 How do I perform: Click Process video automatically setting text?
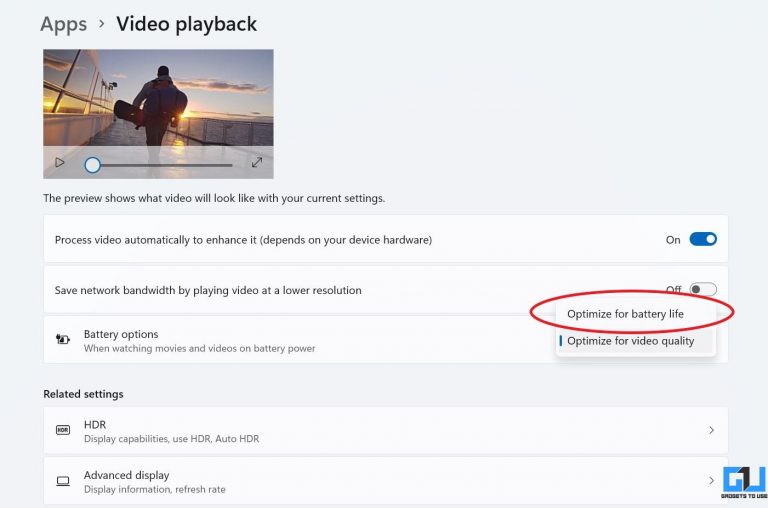pyautogui.click(x=243, y=240)
